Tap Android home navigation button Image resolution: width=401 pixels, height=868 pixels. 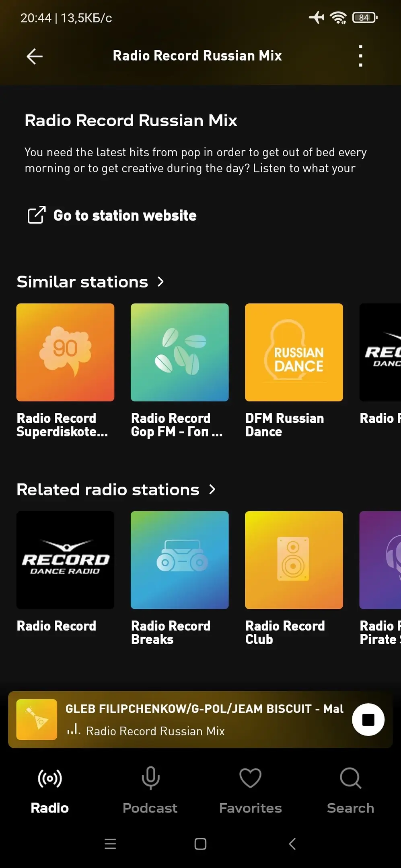pyautogui.click(x=200, y=844)
